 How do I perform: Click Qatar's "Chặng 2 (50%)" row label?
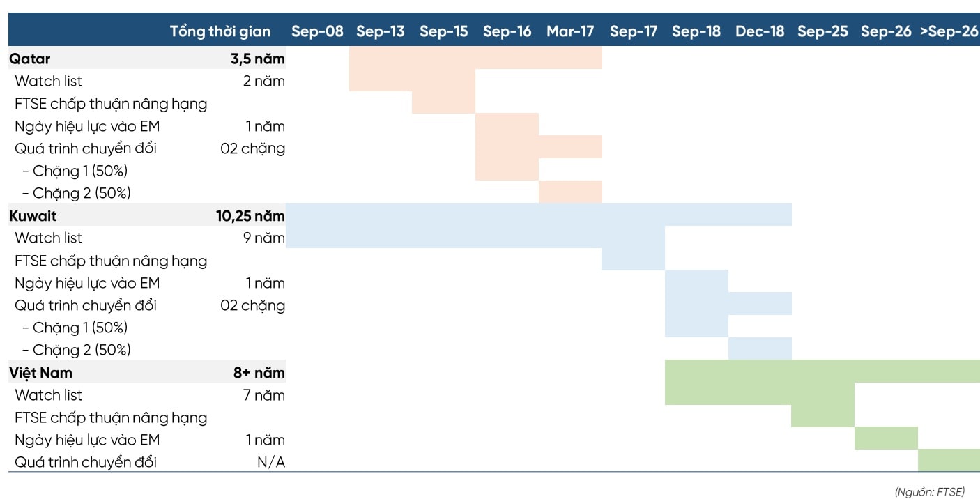click(x=76, y=193)
